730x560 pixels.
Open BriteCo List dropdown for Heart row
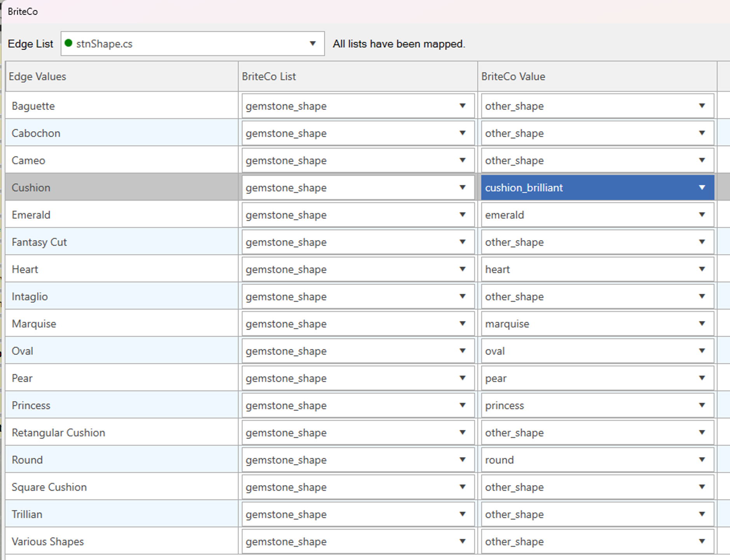click(462, 269)
